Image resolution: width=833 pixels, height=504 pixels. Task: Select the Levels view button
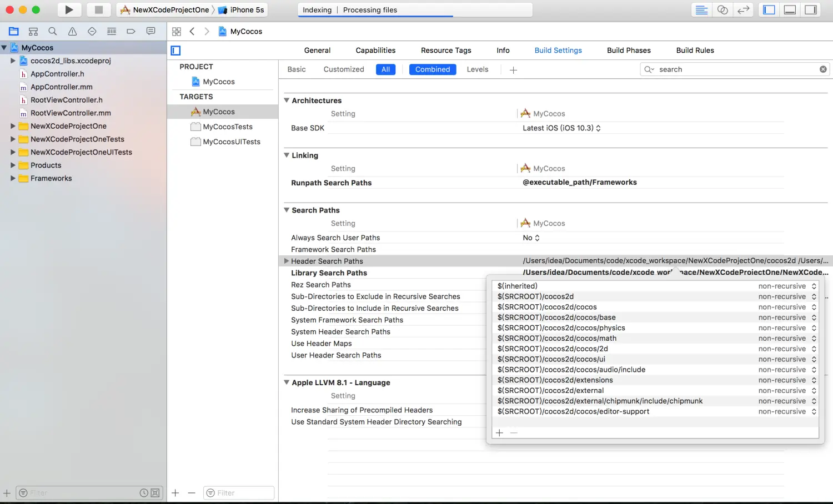point(478,69)
